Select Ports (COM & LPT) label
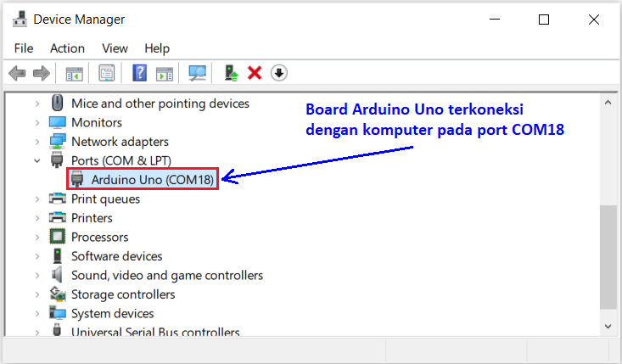Screen dimensions: 622x364 click(121, 160)
